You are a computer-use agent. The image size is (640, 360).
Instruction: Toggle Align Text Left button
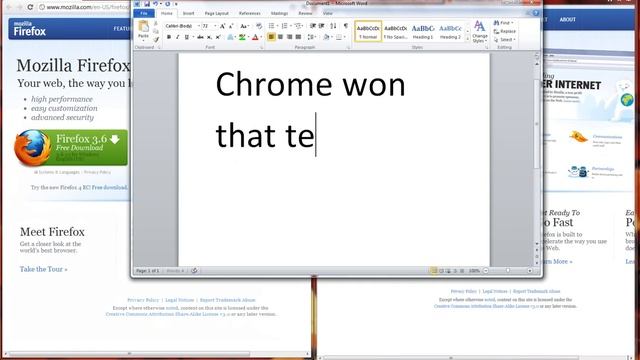coord(271,37)
